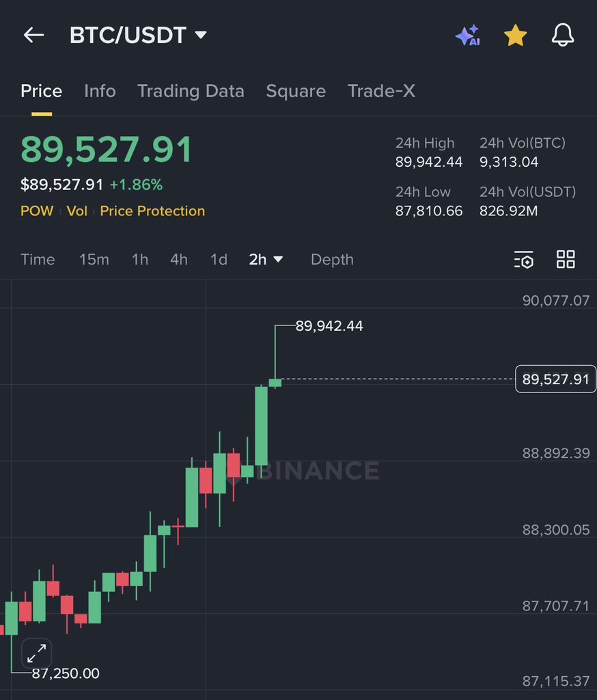Screen dimensions: 597x700
Task: Open the Square tab
Action: click(296, 90)
